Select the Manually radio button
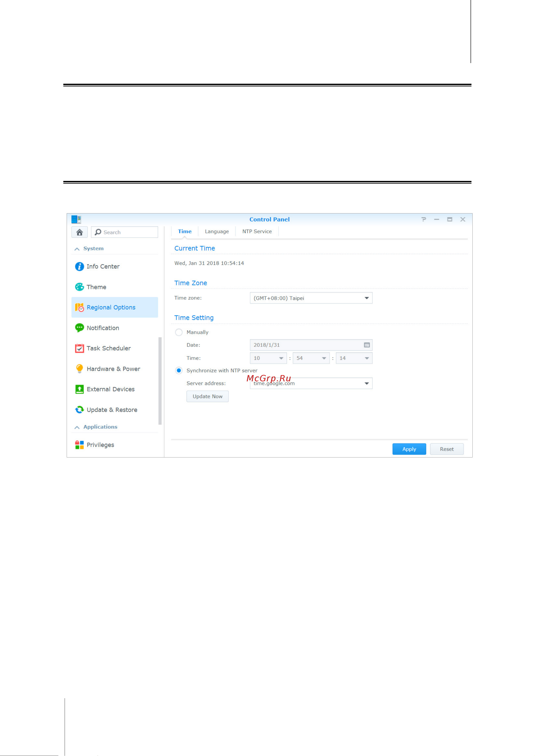This screenshot has height=756, width=535. (179, 332)
